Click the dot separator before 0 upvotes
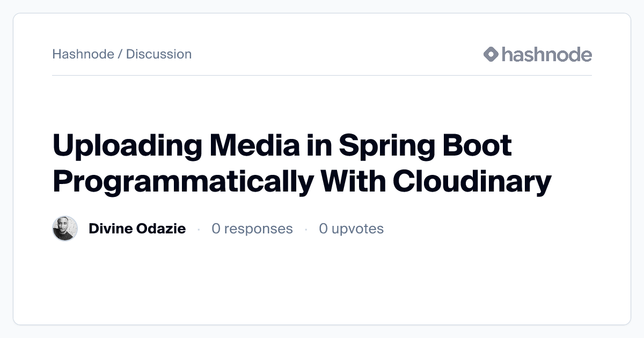Viewport: 644px width, 338px height. click(306, 229)
